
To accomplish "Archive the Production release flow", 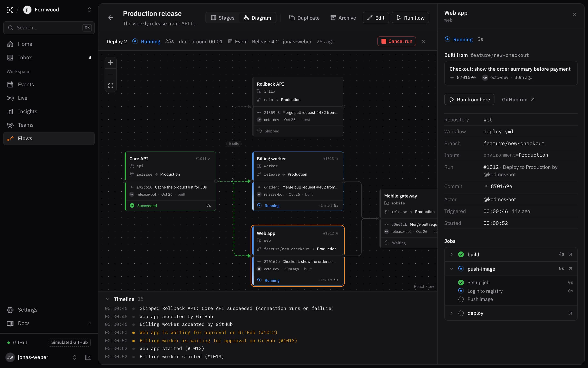I will 343,18.
